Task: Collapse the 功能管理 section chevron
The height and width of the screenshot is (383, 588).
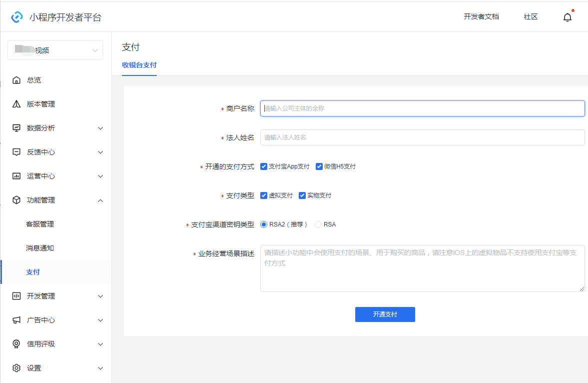Action: 100,200
